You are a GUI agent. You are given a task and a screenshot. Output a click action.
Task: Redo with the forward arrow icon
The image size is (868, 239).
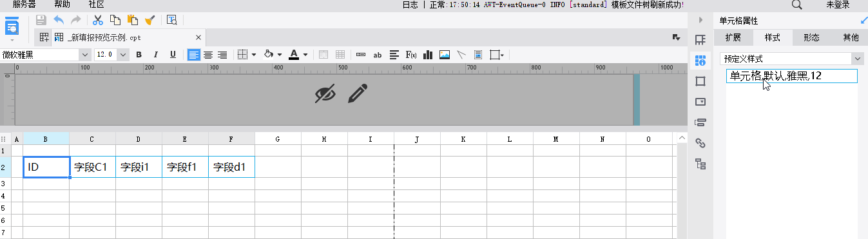tap(76, 20)
